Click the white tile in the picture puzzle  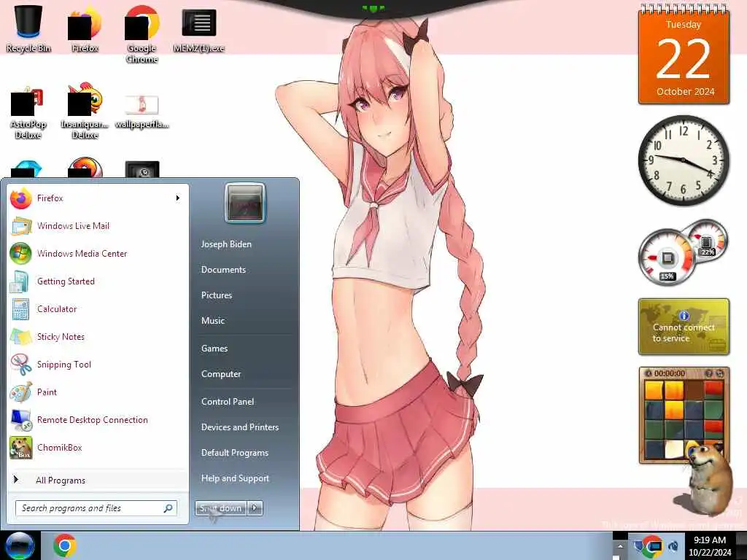click(674, 448)
